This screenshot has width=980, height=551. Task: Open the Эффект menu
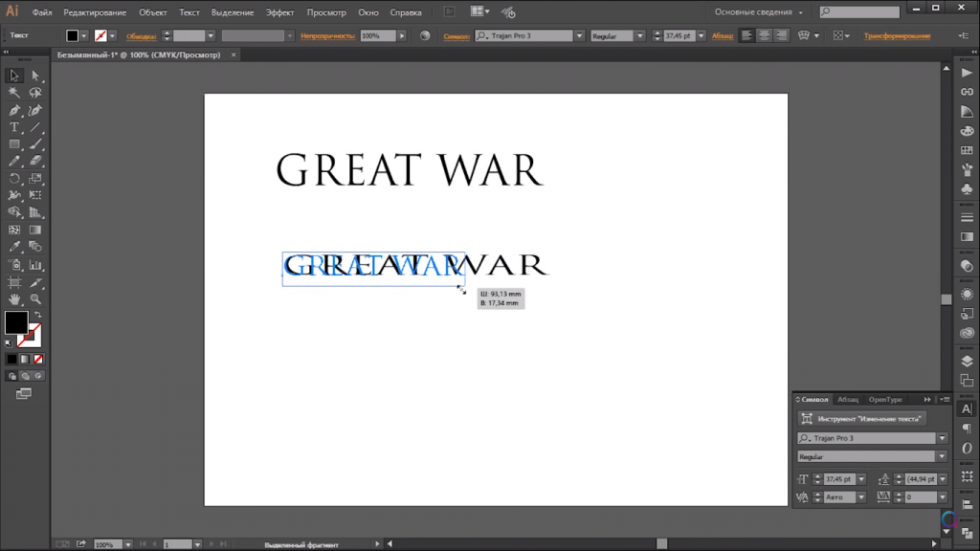(x=279, y=12)
